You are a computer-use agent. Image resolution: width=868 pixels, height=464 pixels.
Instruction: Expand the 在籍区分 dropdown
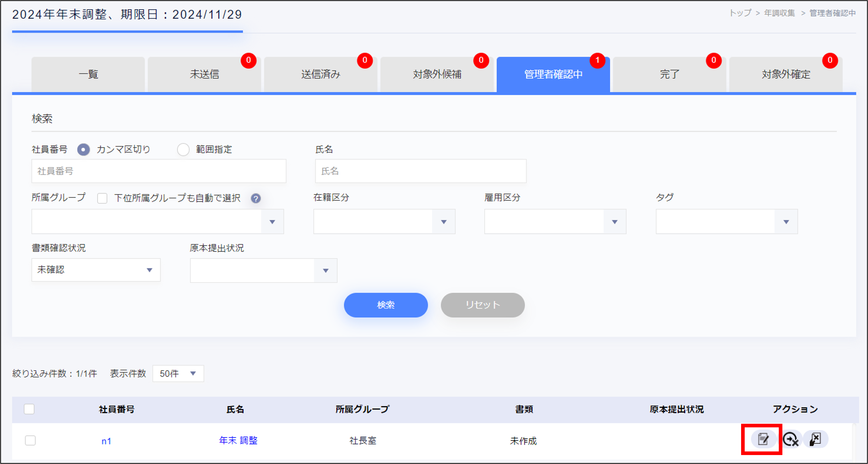pyautogui.click(x=384, y=222)
